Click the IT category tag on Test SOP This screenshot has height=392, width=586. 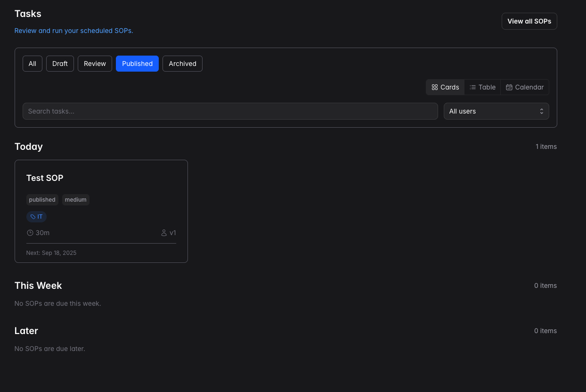(36, 217)
